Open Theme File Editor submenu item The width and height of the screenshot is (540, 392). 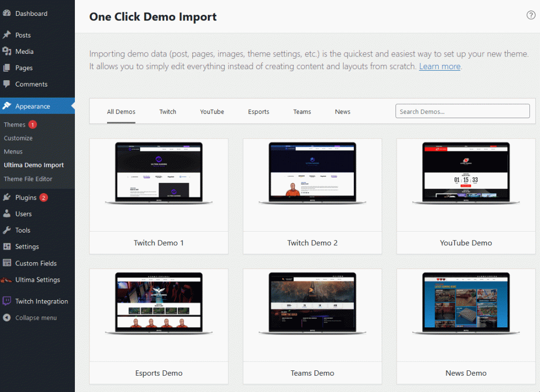28,179
